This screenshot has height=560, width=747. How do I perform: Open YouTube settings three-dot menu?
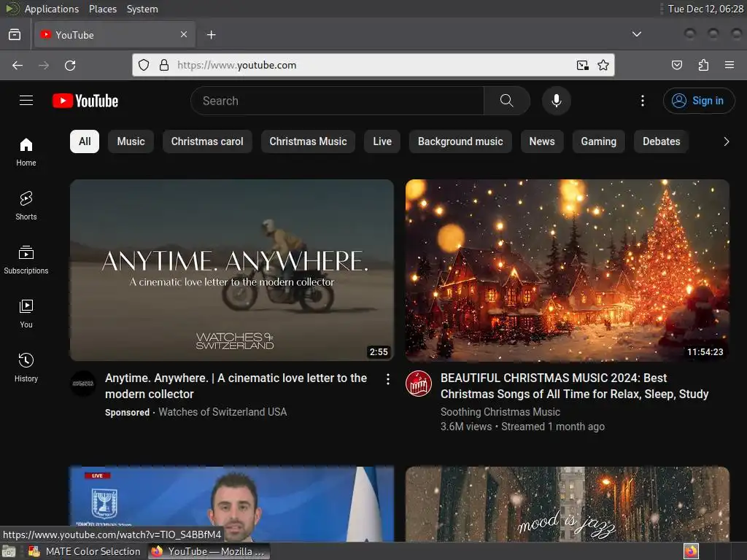(x=642, y=101)
